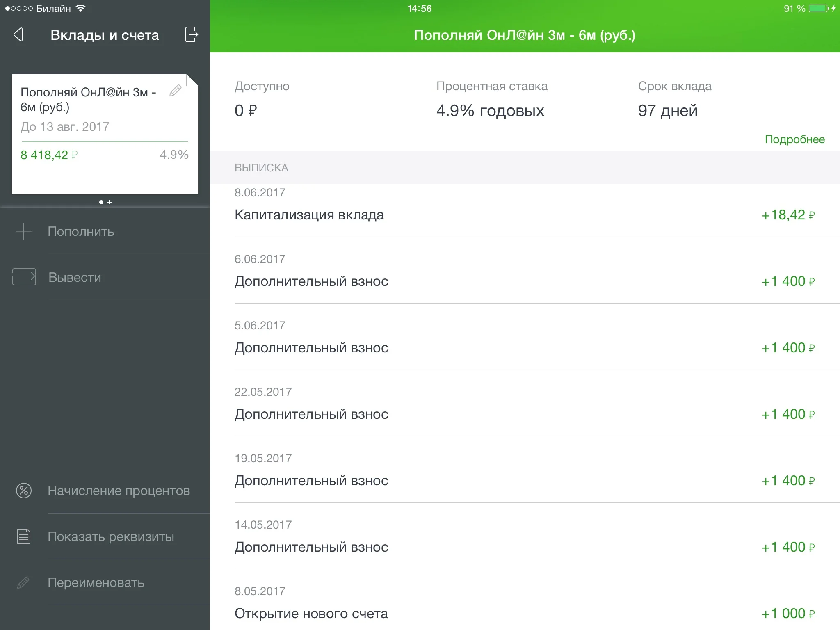Tap the percent icon for Начисление процентов
Screen dimensions: 840x630
[24, 491]
